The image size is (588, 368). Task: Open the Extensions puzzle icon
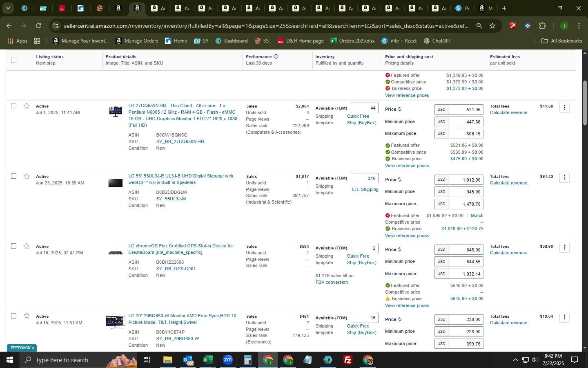[x=542, y=26]
